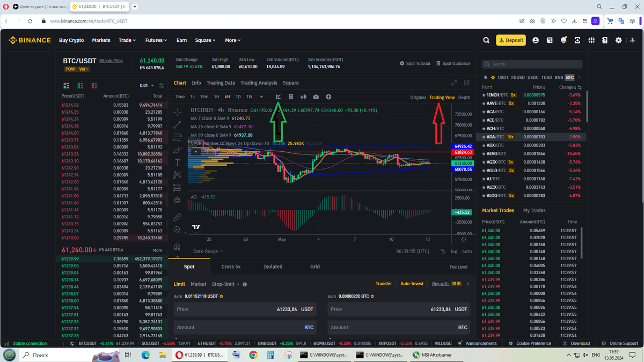Select the ruler measure tool
This screenshot has height=362, width=644.
point(178,217)
